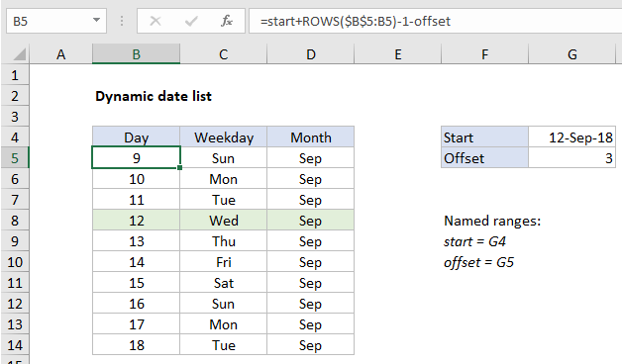Click the formula bar options dots handle
This screenshot has width=622, height=364.
click(122, 21)
